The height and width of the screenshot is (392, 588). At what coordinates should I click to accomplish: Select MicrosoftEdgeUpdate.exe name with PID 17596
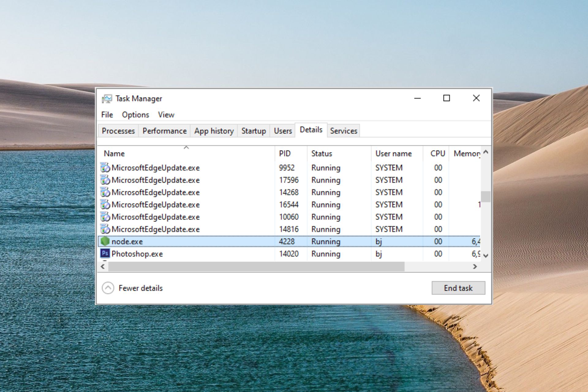[156, 180]
